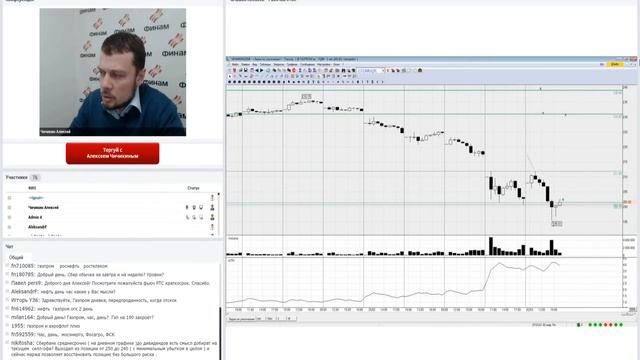Click the screen-share monitor icon for Чичикин Алексей
This screenshot has height=360, width=640.
(x=201, y=208)
